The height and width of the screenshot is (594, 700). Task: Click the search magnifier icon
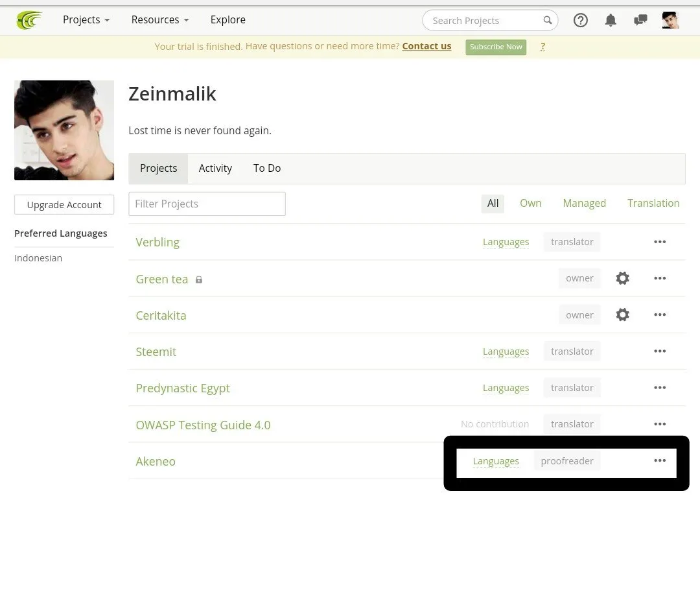[547, 20]
